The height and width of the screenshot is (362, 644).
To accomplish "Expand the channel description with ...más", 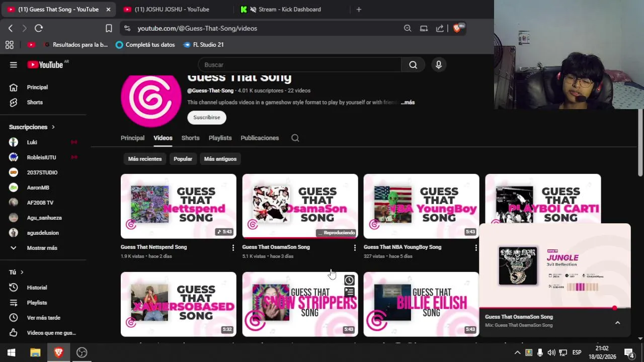I will [408, 103].
